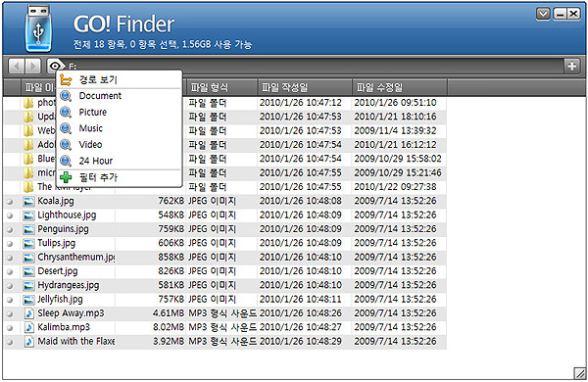The height and width of the screenshot is (382, 588).
Task: Toggle the selection dot for Chrysanthemum.jpg
Action: click(x=10, y=258)
